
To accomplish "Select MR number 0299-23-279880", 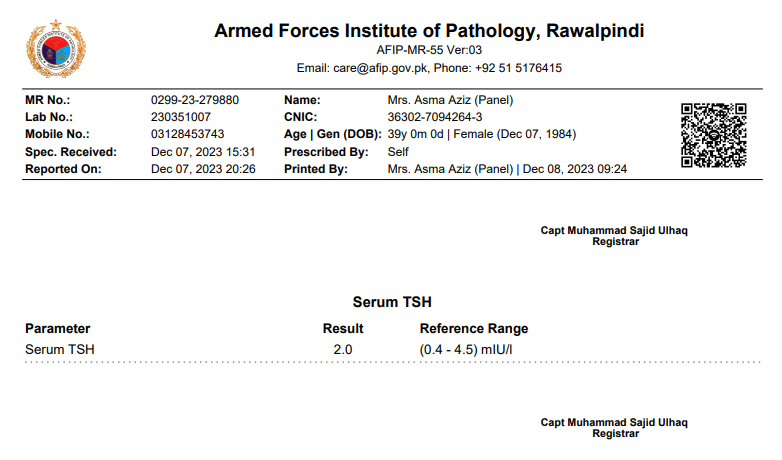I will pos(195,100).
